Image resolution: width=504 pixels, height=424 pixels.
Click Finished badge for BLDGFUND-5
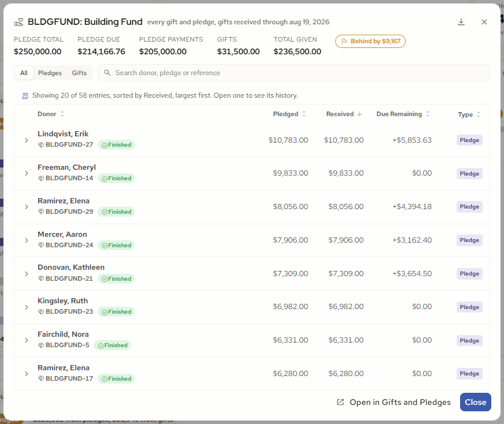(112, 345)
